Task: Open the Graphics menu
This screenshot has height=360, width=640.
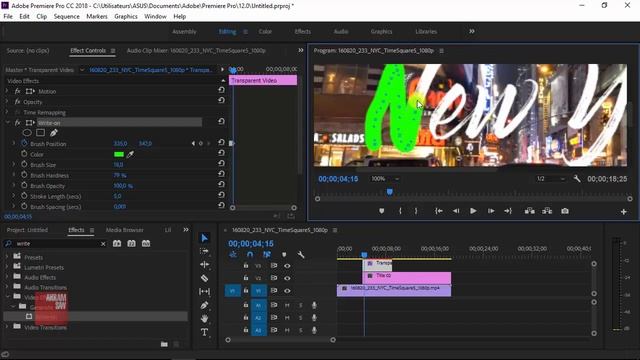Action: click(126, 16)
